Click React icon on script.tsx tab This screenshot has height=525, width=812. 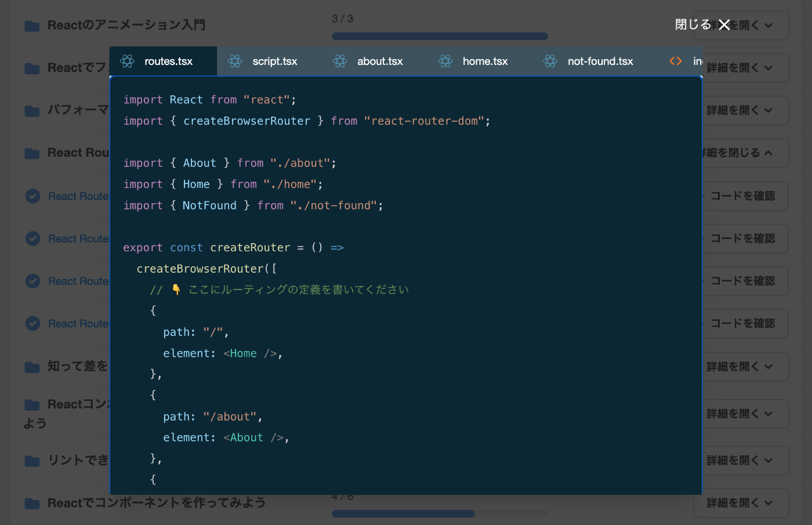pyautogui.click(x=235, y=61)
